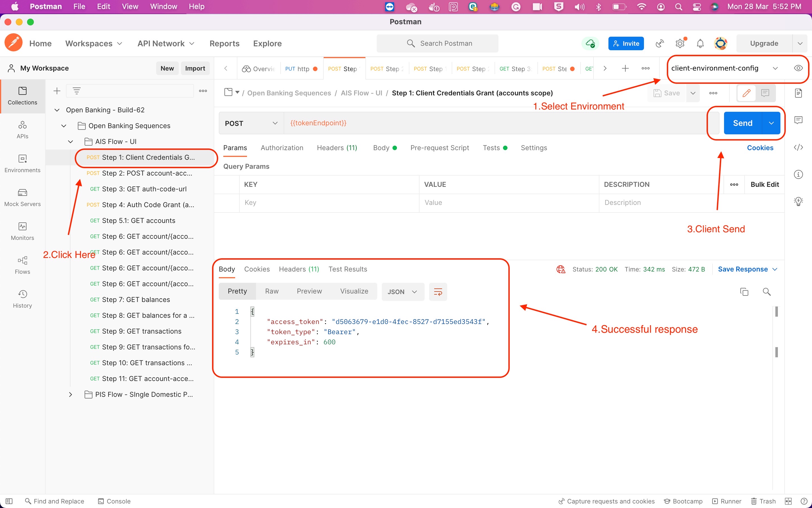The image size is (812, 508).
Task: Switch to the Headers (11) request tab
Action: click(x=337, y=148)
